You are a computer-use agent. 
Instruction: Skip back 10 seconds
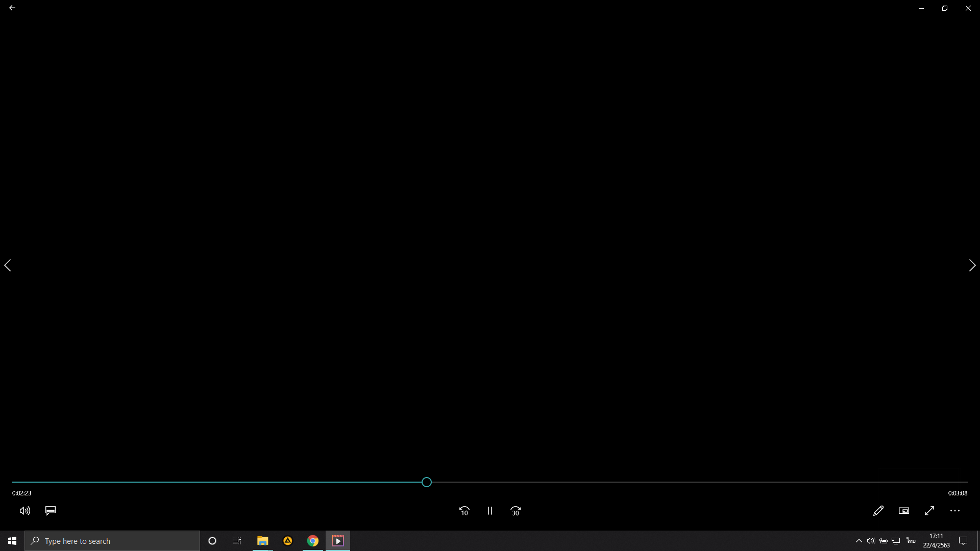tap(464, 511)
